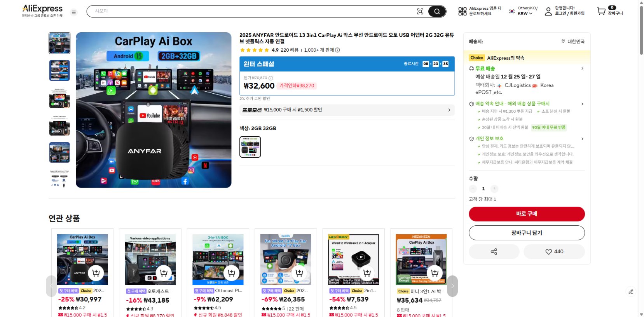
Task: Expand the 개인 정보 보호 chevron
Action: coord(582,139)
